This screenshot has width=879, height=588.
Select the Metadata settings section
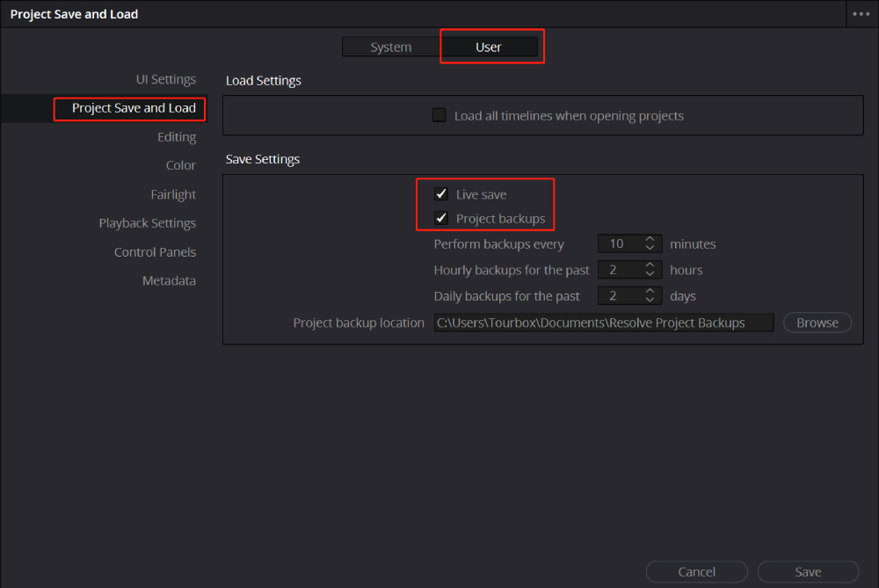[169, 279]
